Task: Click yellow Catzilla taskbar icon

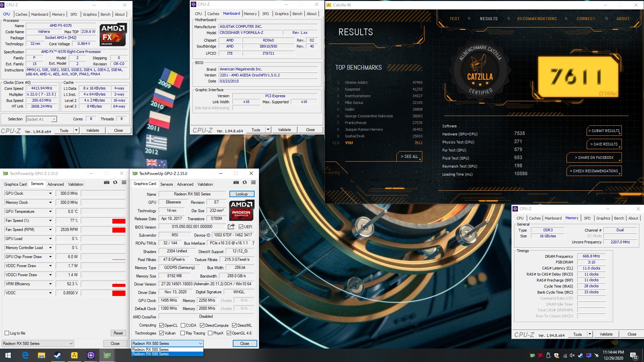Action: click(x=74, y=355)
